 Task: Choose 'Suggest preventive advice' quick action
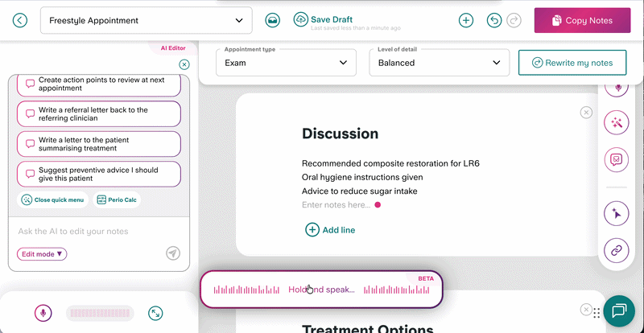pyautogui.click(x=98, y=175)
